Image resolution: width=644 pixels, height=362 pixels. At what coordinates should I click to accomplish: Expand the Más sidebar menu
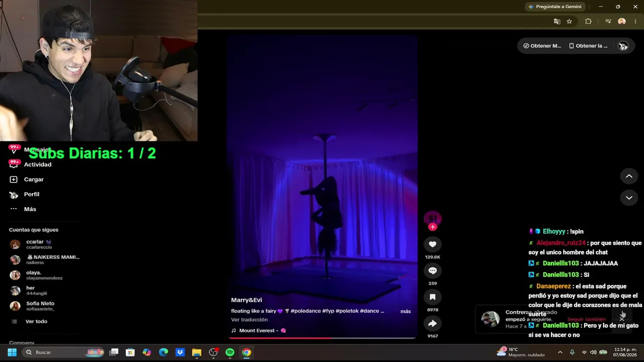coord(30,209)
